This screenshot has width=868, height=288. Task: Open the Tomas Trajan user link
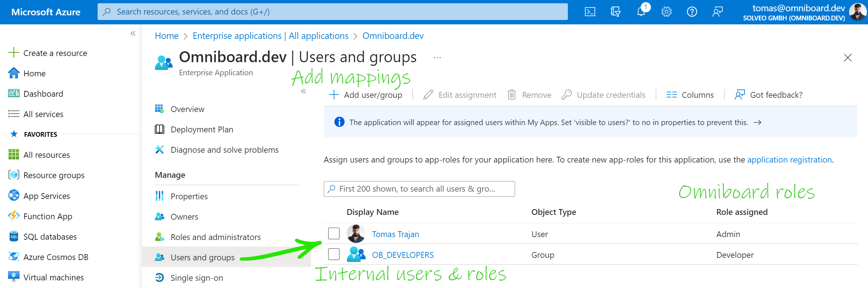click(x=395, y=234)
